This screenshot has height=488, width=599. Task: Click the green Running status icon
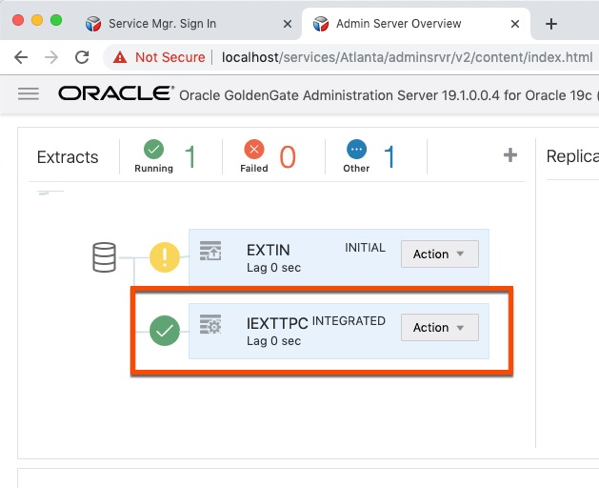(x=154, y=149)
